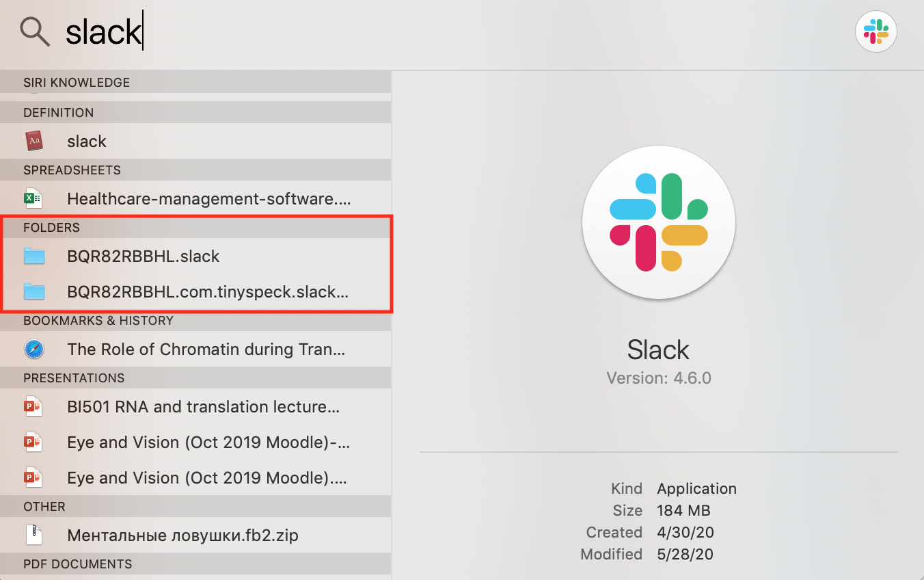Click the "Slack" app name in preview
Viewport: 924px width, 580px height.
(x=658, y=350)
